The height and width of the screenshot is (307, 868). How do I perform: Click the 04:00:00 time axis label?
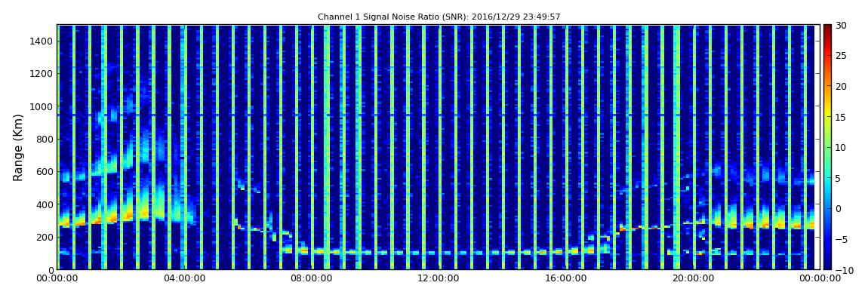184,279
